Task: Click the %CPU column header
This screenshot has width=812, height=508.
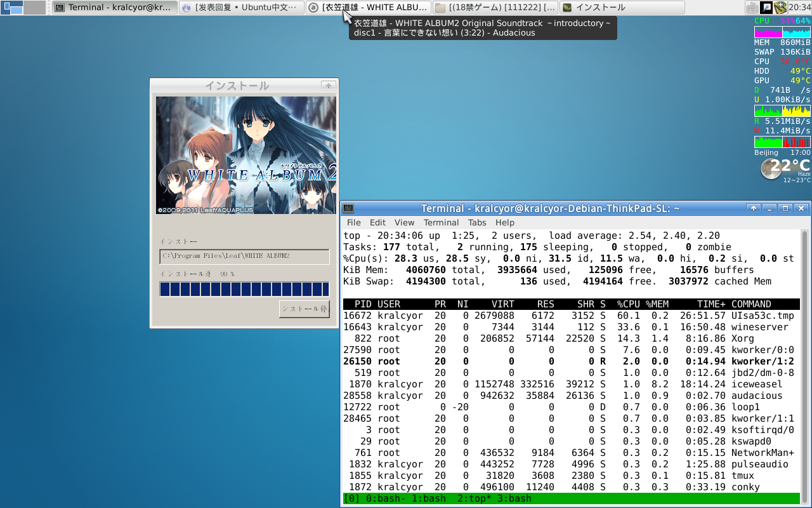Action: 628,304
